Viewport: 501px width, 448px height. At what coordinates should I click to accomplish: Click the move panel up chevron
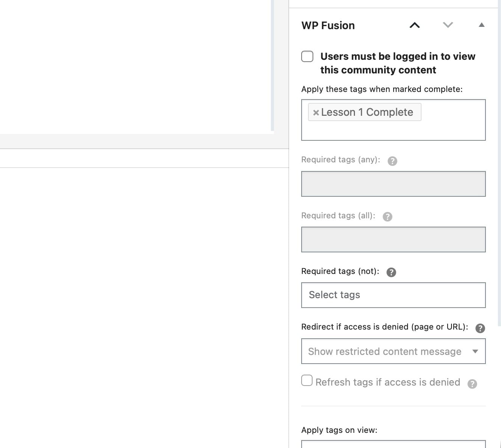pos(415,25)
